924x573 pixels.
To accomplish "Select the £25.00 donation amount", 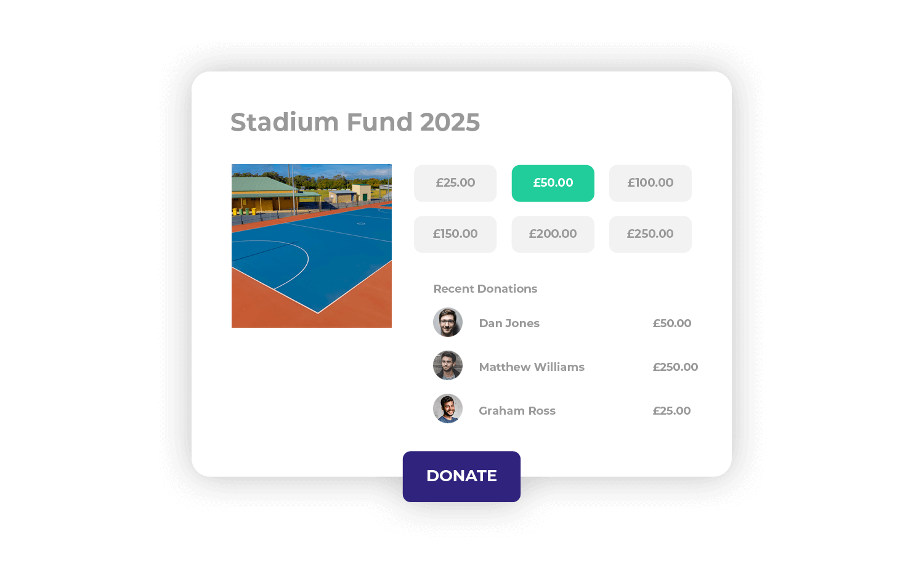I will (455, 183).
